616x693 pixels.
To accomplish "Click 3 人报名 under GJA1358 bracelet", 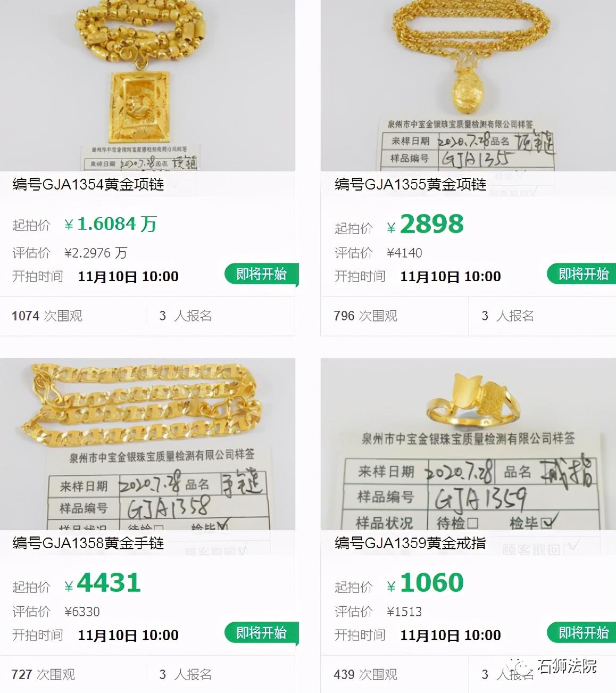I will pyautogui.click(x=185, y=674).
